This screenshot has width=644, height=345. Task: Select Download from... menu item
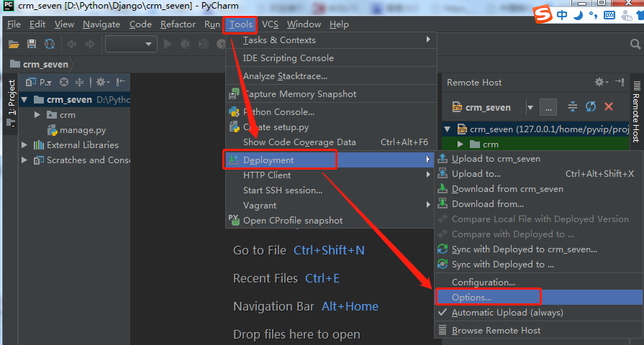point(538,204)
